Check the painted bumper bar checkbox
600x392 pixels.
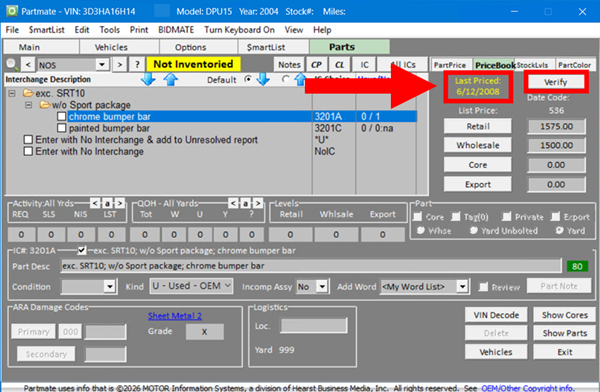point(61,128)
